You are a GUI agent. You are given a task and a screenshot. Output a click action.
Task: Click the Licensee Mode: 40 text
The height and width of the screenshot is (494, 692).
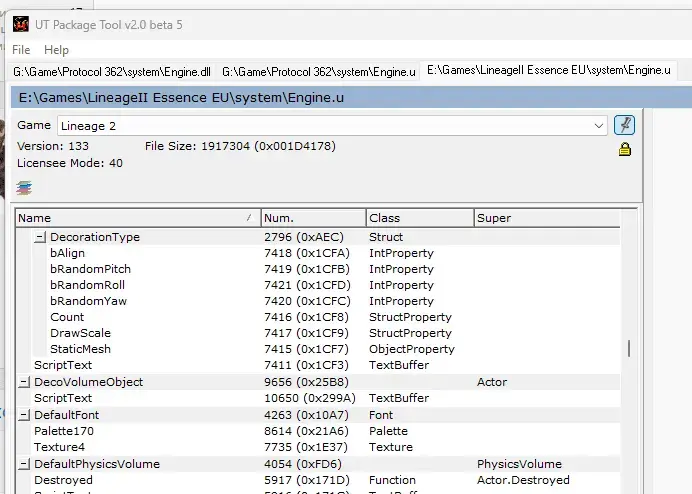click(70, 163)
